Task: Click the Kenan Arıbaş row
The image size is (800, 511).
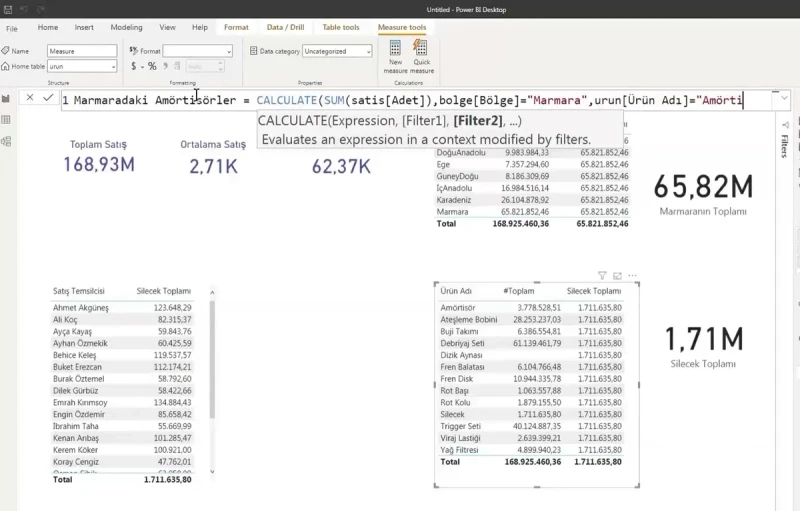Action: pos(122,438)
